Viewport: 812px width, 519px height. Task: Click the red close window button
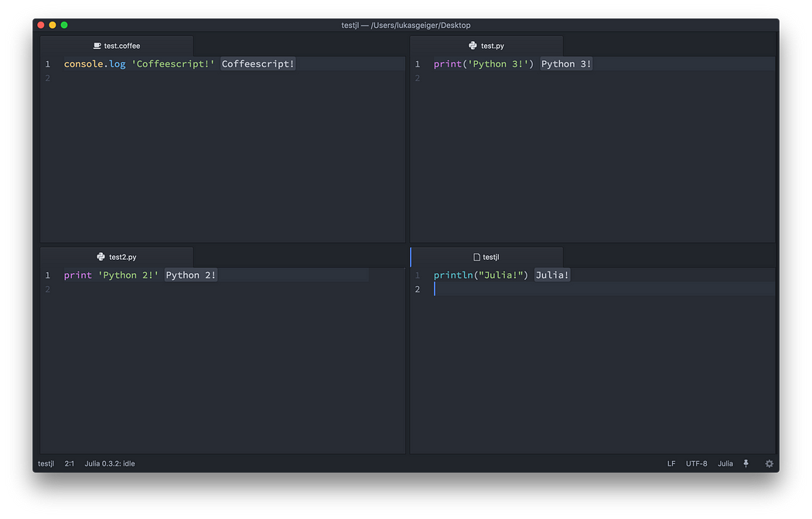41,25
